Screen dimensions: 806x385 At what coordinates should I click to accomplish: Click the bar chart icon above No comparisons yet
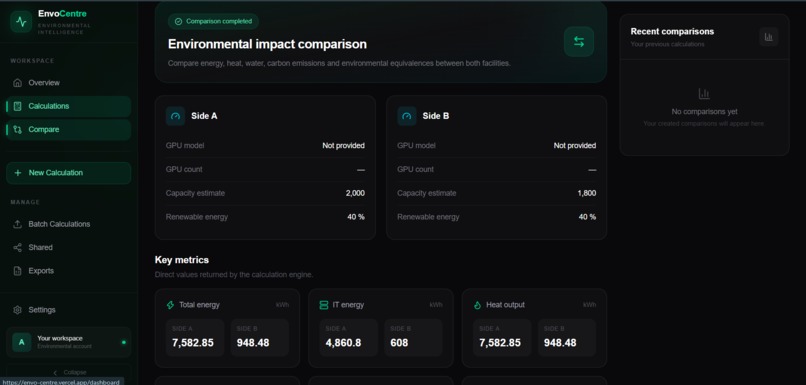(x=704, y=94)
